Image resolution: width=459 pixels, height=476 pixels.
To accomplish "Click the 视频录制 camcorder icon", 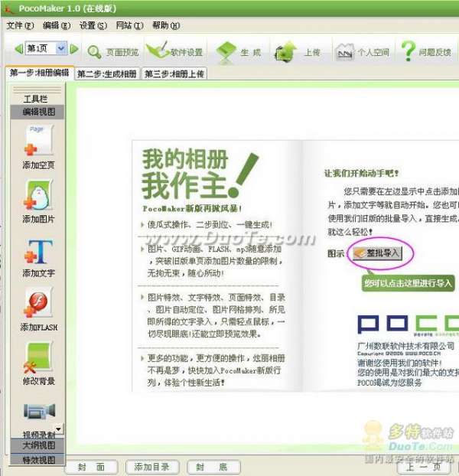I will click(x=40, y=412).
